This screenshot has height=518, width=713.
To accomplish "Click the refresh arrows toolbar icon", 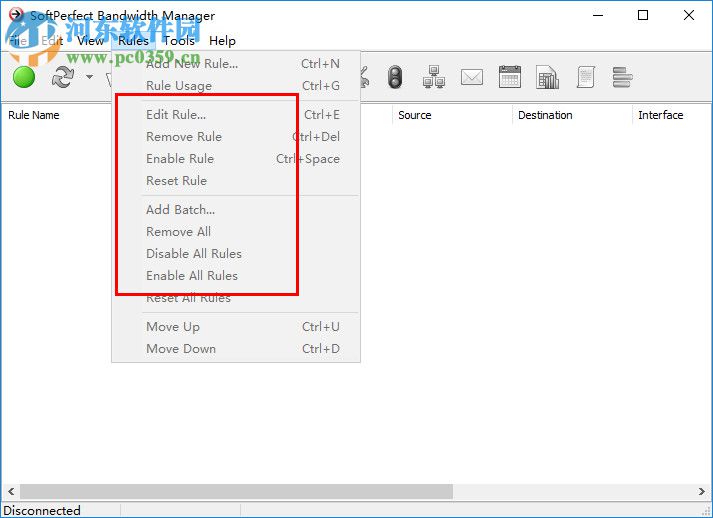I will (63, 77).
